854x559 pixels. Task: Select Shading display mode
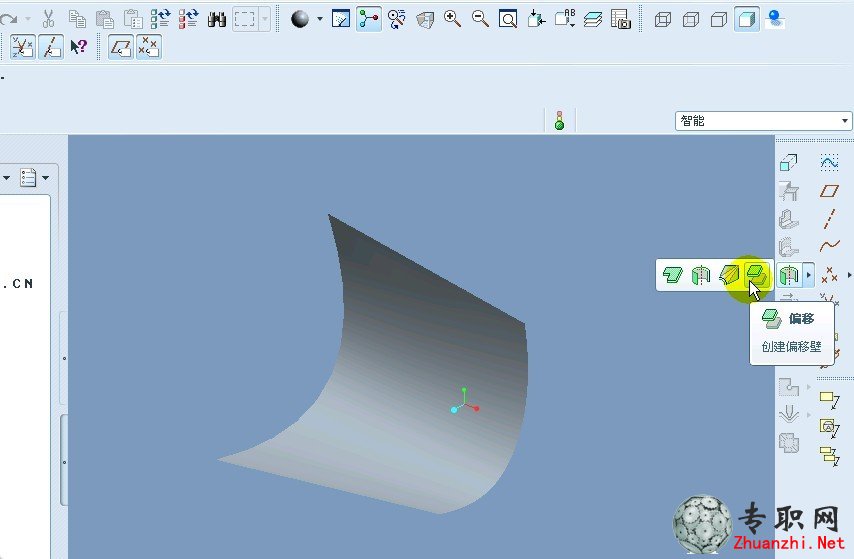(x=747, y=20)
